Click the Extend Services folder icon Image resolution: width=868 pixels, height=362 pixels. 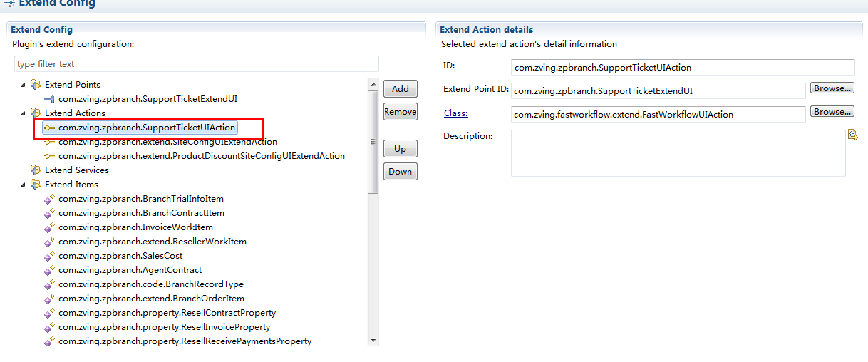tap(36, 170)
